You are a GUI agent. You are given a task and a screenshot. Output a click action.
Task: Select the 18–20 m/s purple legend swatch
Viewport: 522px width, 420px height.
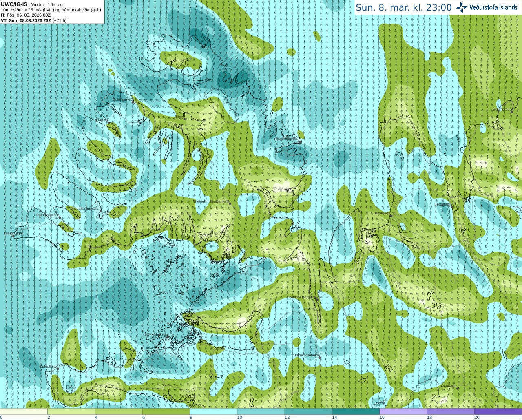coord(451,411)
